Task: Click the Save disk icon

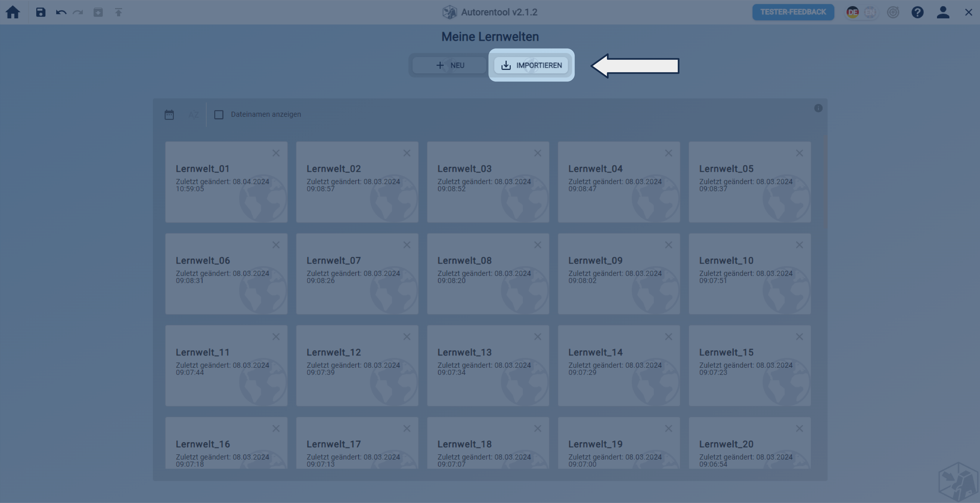Action: pos(41,12)
